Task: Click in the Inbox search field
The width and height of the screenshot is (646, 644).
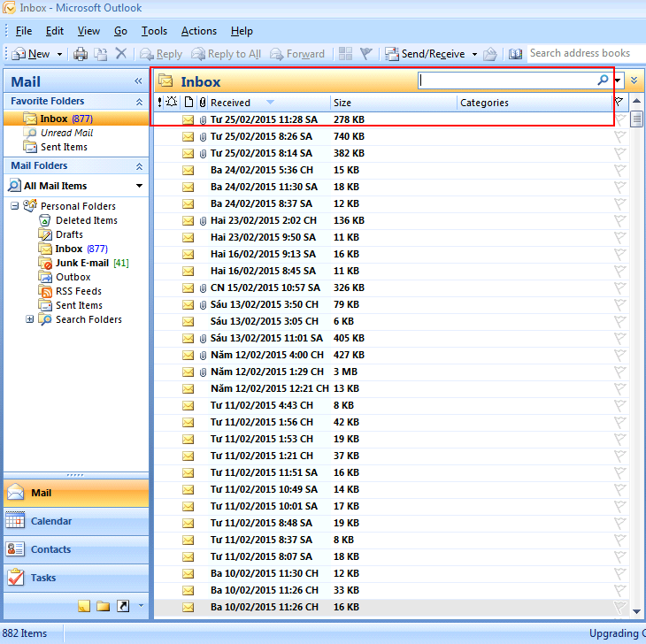Action: pos(507,80)
